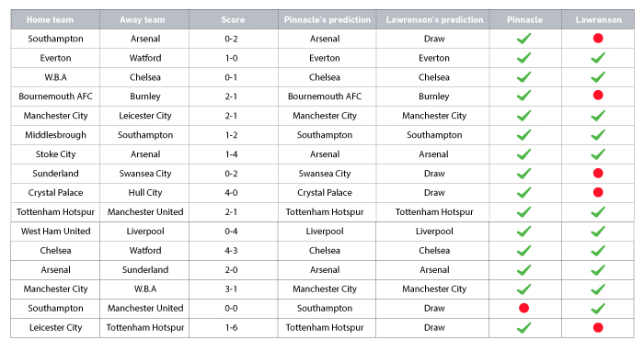Viewport: 644px width, 351px height.
Task: Click Lawrenson's red dot in Sunderland vs Swansea row
Action: pos(598,173)
